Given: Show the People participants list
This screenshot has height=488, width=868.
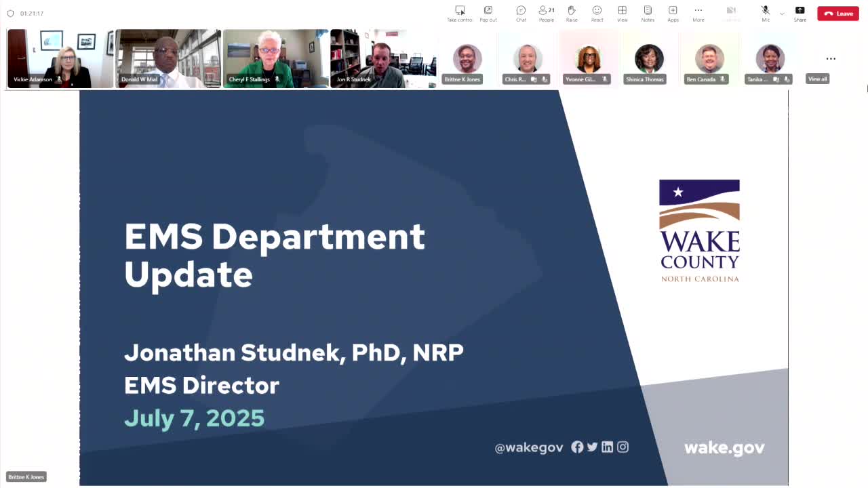Looking at the screenshot, I should pyautogui.click(x=546, y=13).
